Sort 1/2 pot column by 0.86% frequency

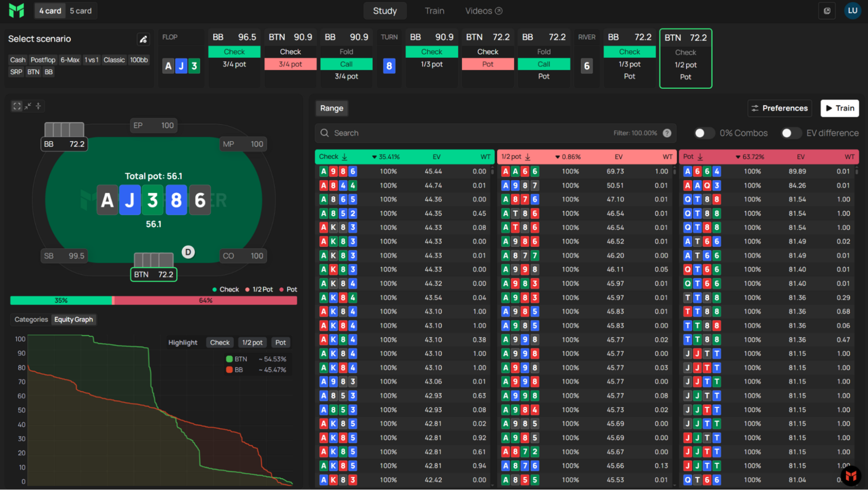568,157
